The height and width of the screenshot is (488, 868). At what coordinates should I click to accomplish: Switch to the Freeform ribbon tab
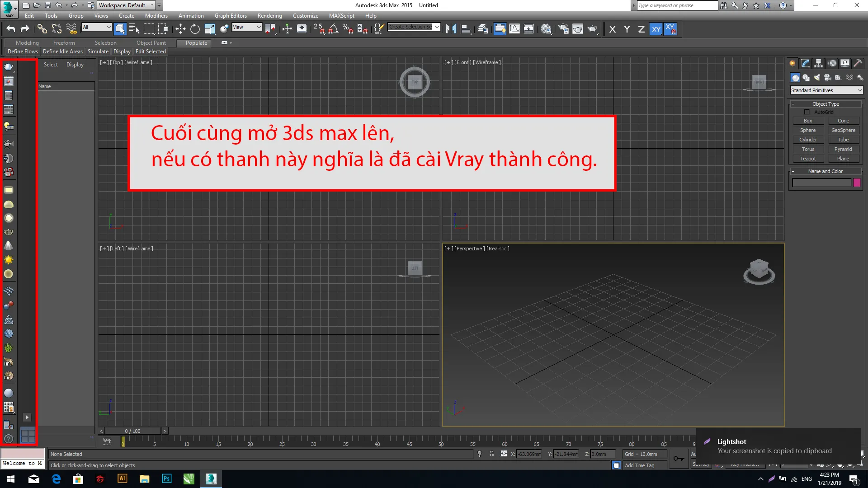pos(64,43)
